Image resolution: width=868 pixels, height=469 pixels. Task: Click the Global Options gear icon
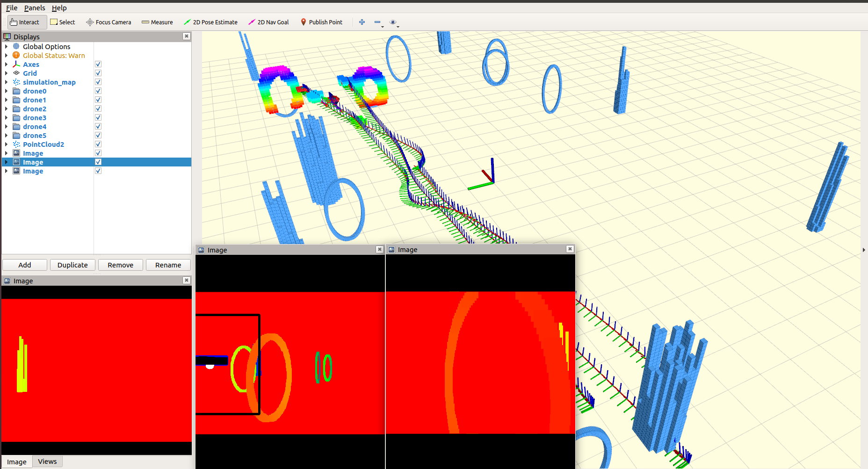point(16,46)
